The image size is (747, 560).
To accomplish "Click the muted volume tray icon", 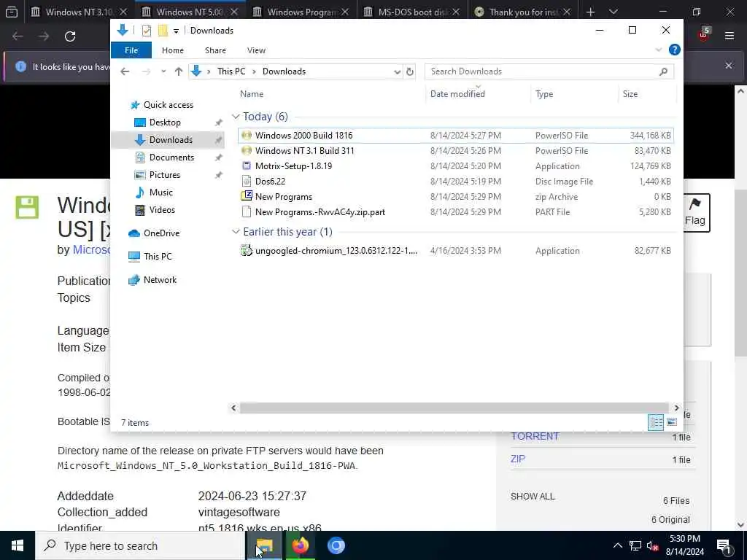I will [653, 545].
